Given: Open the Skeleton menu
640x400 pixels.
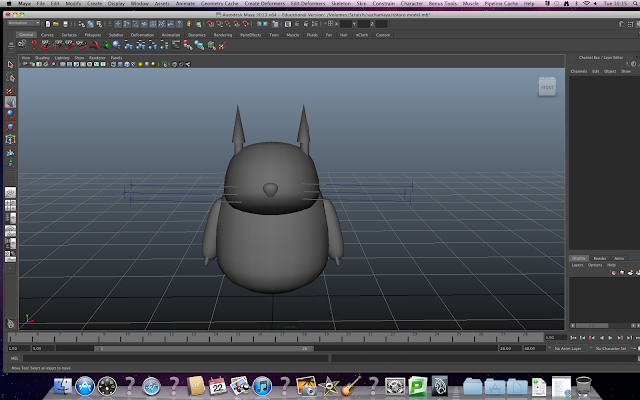Looking at the screenshot, I should (341, 3).
